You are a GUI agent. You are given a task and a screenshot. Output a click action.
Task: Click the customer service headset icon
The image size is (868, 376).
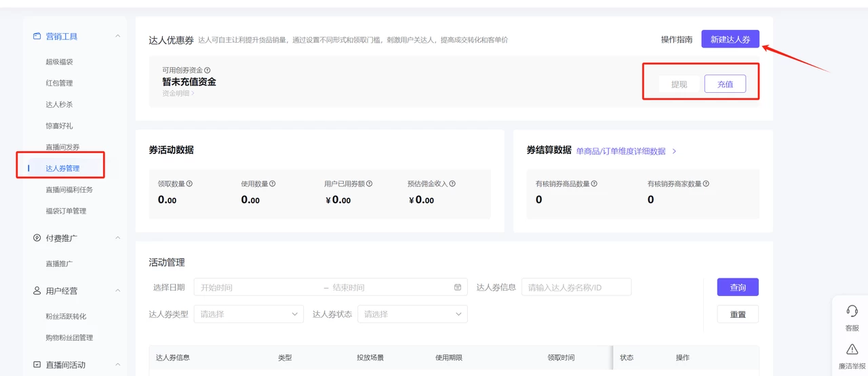tap(852, 311)
